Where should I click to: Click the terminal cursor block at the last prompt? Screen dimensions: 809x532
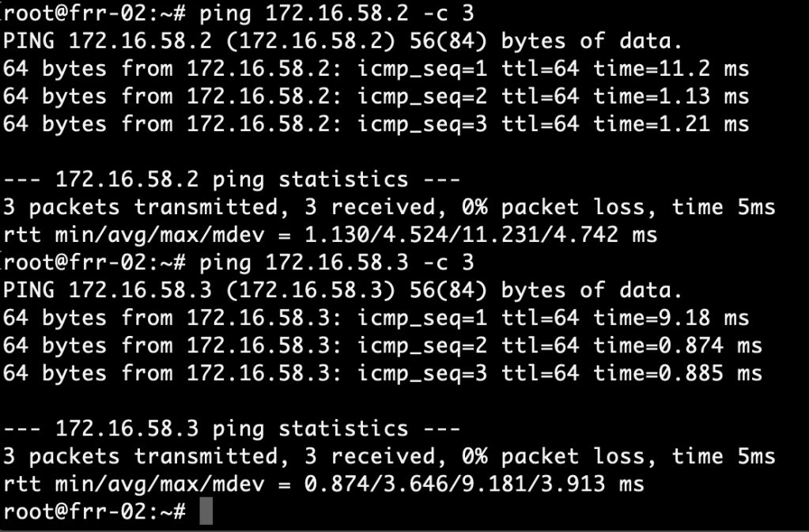206,511
